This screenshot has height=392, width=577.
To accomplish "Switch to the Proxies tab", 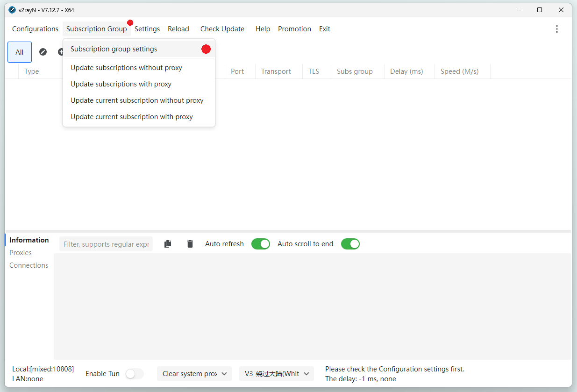I will 21,253.
